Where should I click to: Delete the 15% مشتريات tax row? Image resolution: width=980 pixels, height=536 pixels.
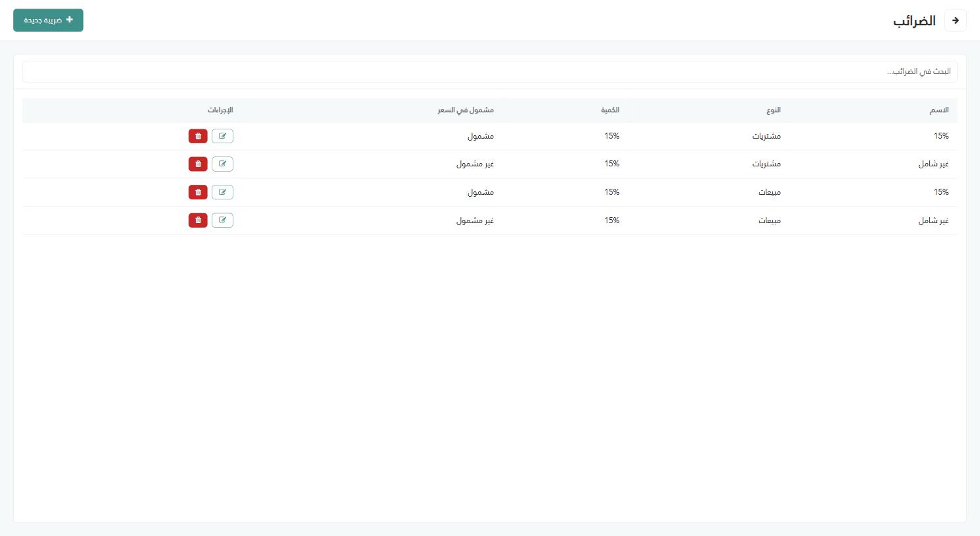click(198, 136)
